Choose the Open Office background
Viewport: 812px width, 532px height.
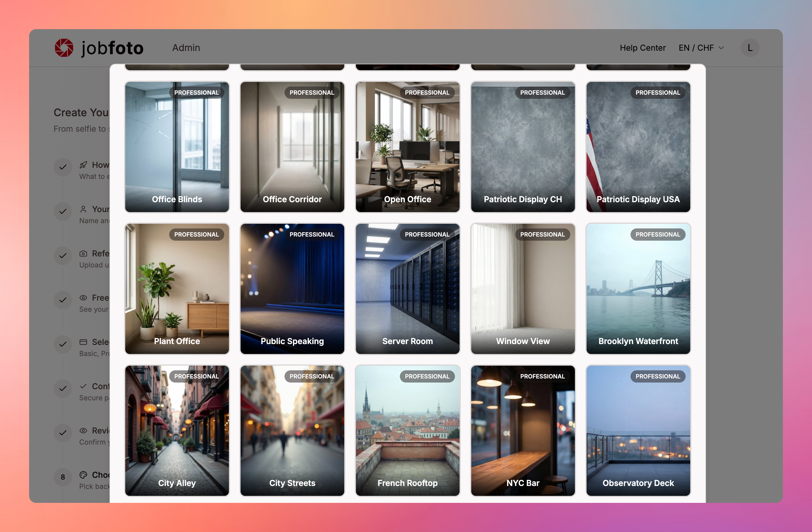coord(408,147)
